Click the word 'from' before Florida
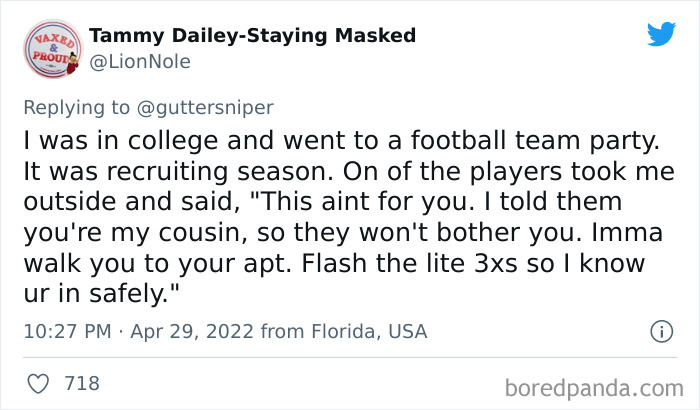Screen dimensions: 700x410 (x=274, y=331)
